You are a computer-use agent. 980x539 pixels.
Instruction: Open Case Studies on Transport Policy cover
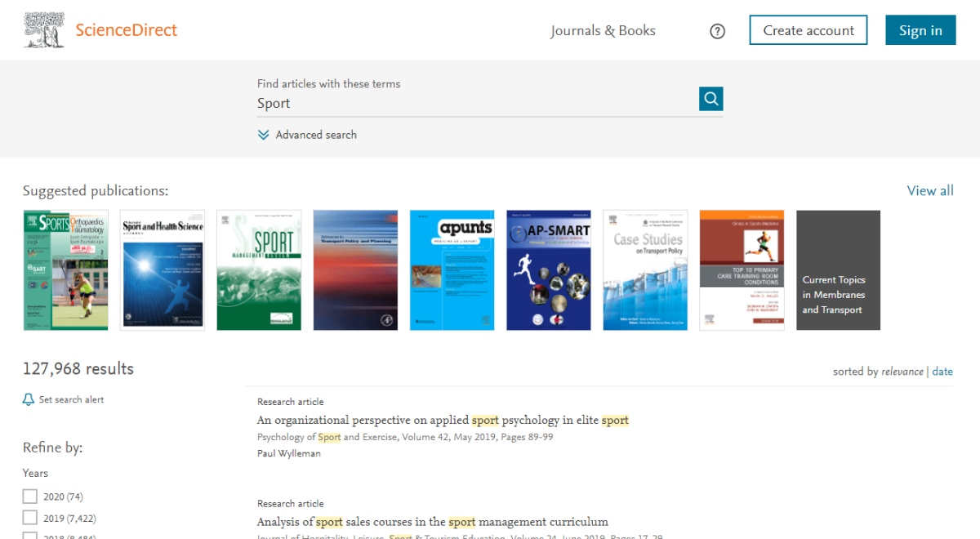[645, 270]
